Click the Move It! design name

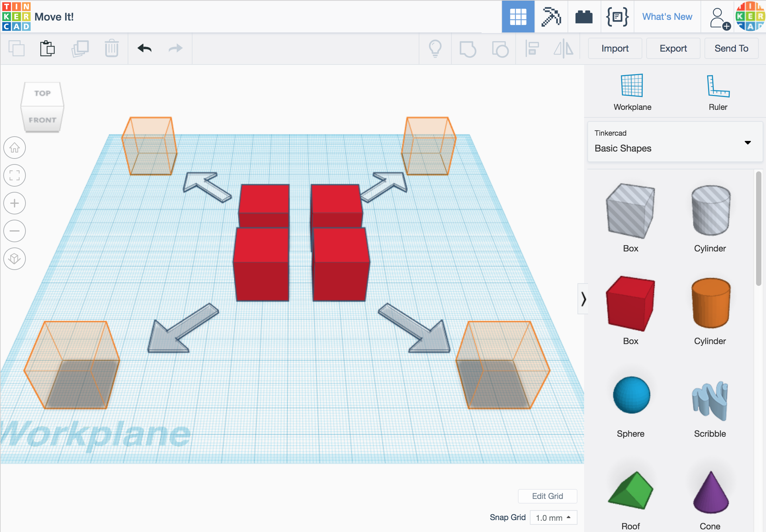54,17
